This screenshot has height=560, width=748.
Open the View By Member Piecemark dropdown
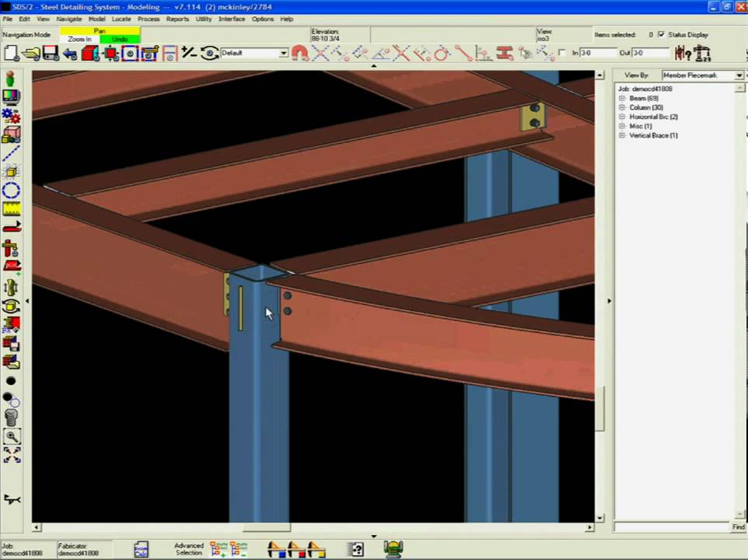coord(739,75)
